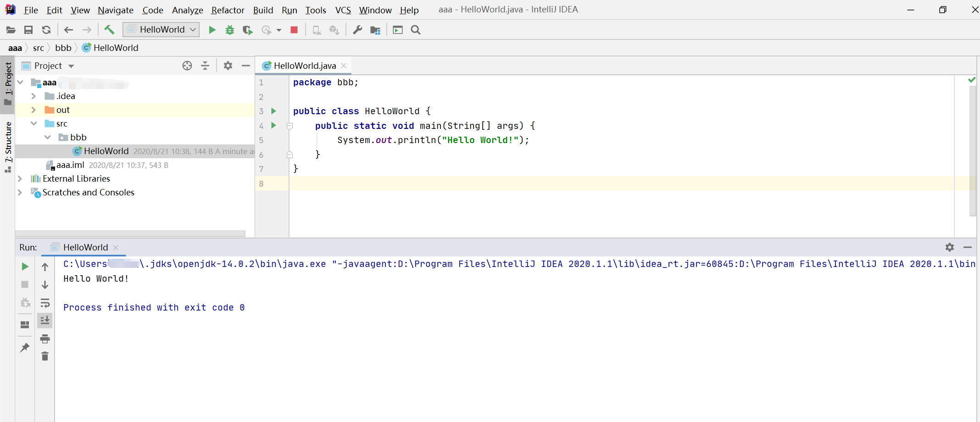The image size is (980, 422).
Task: Click the src breadcrumb
Action: (39, 48)
